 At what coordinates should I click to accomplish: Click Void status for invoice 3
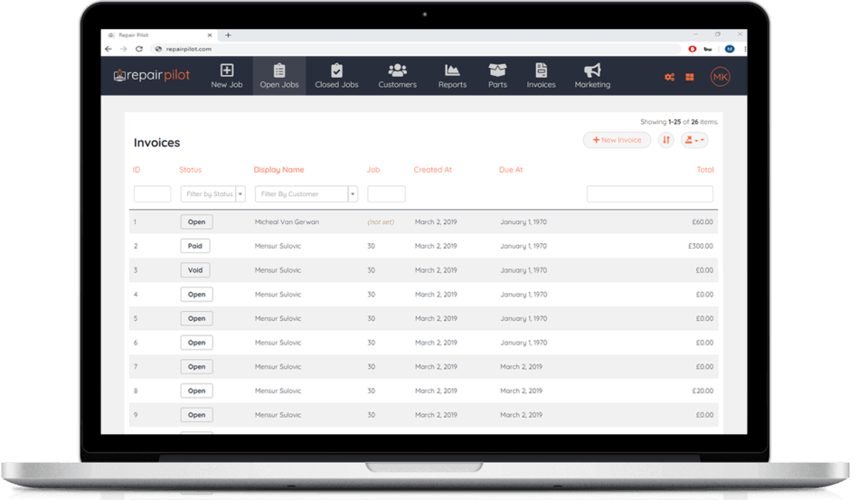(195, 270)
